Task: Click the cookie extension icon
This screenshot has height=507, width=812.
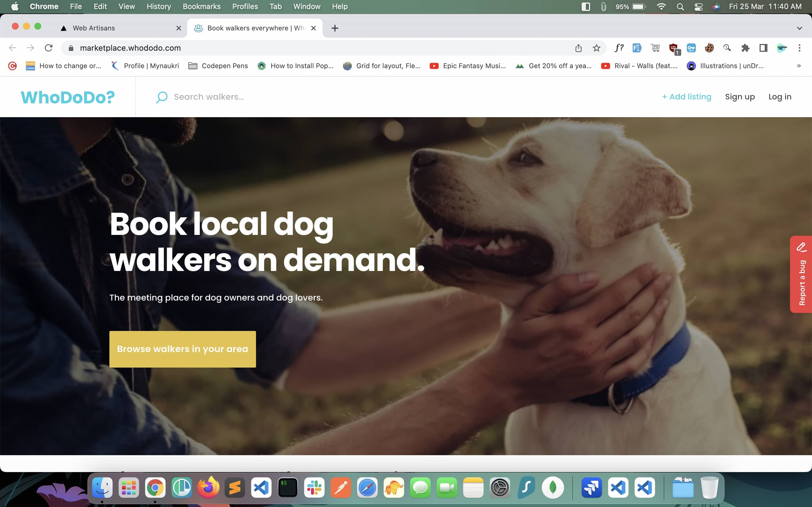Action: click(x=709, y=48)
